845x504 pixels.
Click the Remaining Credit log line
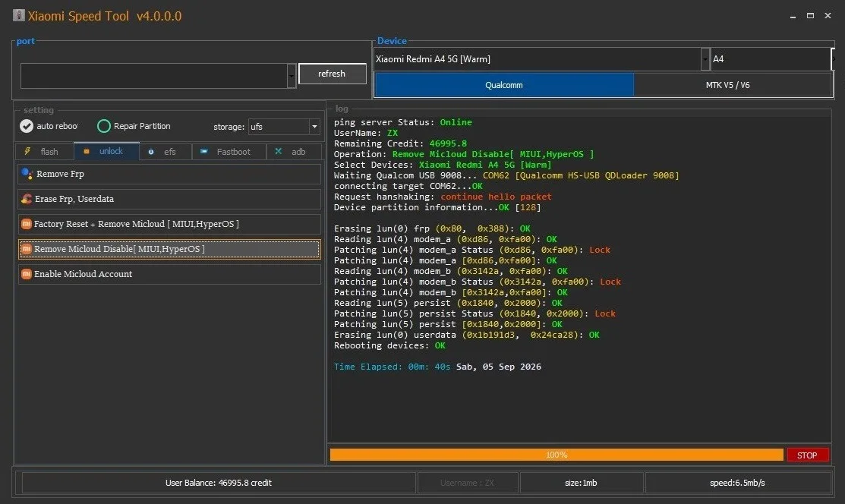tap(400, 143)
